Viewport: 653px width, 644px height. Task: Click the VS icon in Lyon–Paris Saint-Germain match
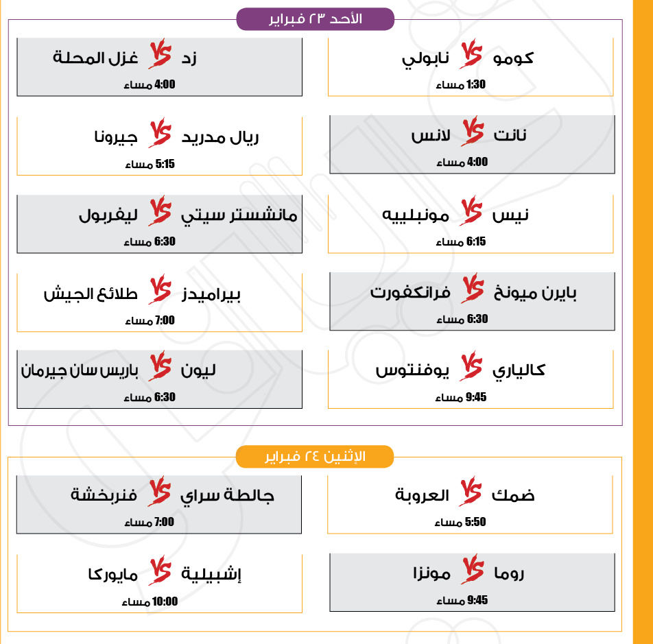160,369
